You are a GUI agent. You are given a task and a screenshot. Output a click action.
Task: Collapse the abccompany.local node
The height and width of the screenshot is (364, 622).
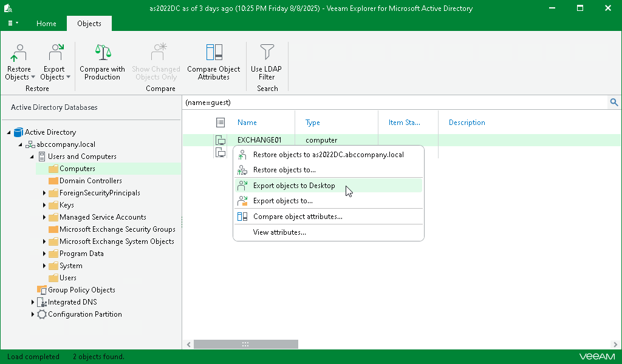click(x=20, y=144)
